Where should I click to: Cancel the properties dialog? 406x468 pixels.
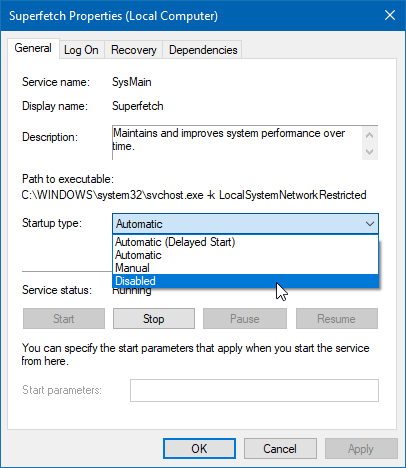click(280, 449)
